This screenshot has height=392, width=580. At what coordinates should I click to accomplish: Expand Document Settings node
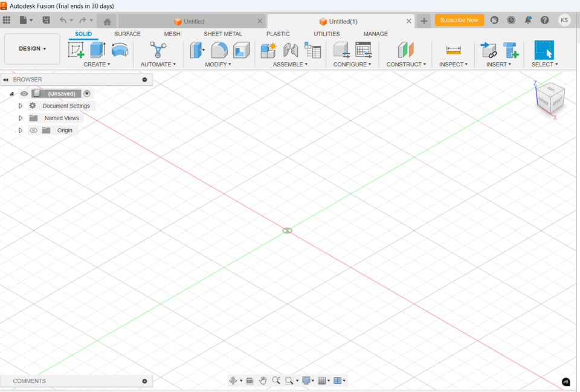click(21, 106)
